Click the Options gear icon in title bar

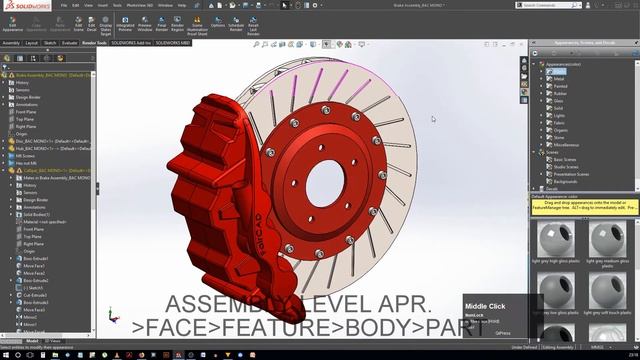pyautogui.click(x=315, y=5)
